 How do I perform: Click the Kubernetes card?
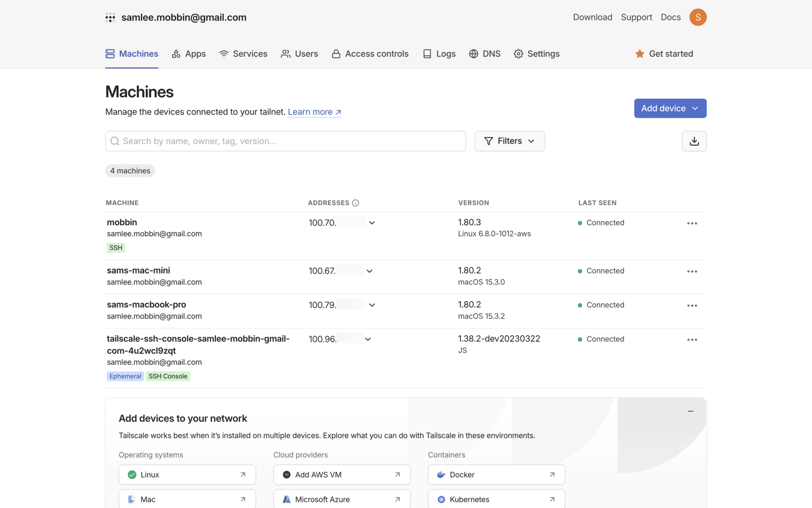[x=497, y=499]
